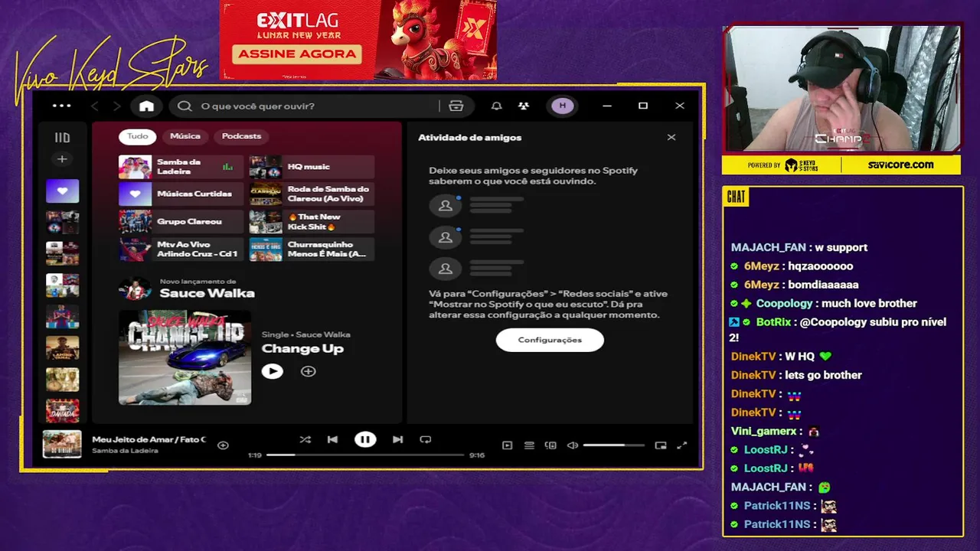The width and height of the screenshot is (980, 551).
Task: Add Change Up to library with plus
Action: coord(308,371)
